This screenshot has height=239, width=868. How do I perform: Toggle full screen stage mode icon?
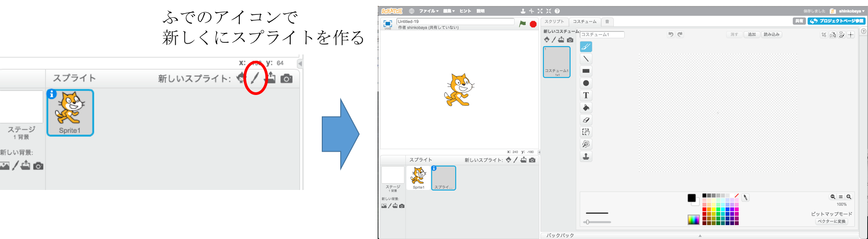coord(388,24)
